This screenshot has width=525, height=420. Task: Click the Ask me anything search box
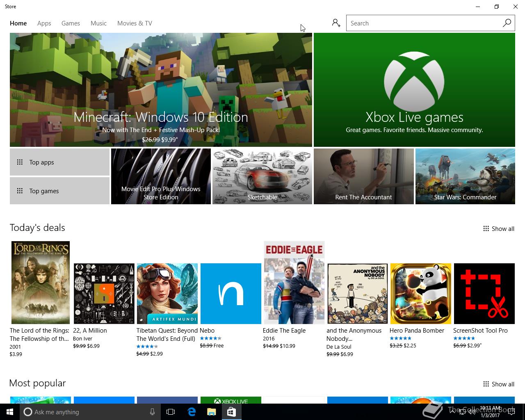pos(90,412)
